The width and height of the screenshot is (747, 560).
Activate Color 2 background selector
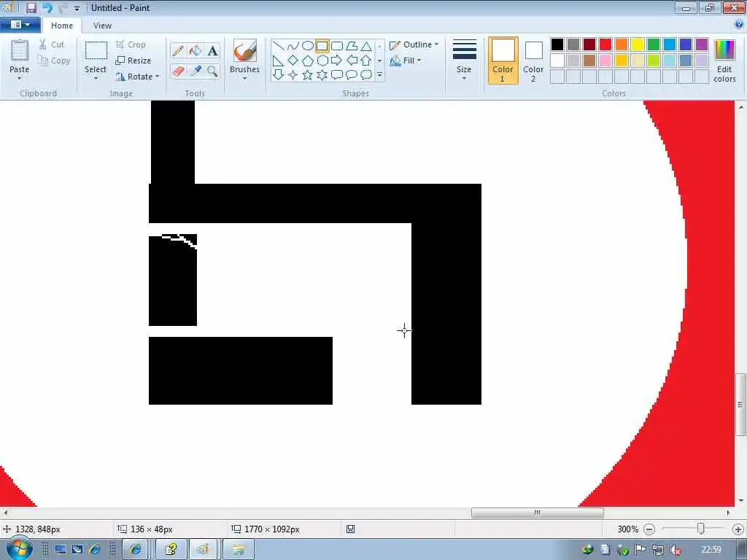click(533, 61)
